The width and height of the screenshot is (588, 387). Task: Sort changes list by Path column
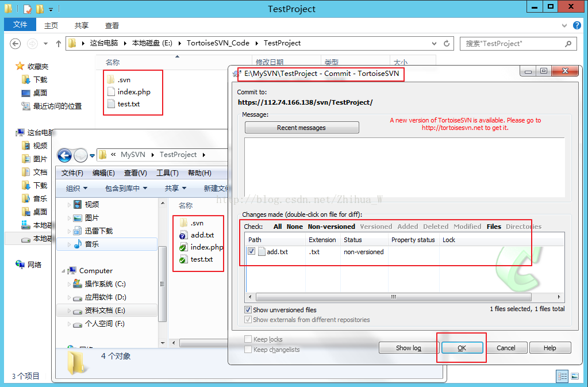pyautogui.click(x=275, y=240)
